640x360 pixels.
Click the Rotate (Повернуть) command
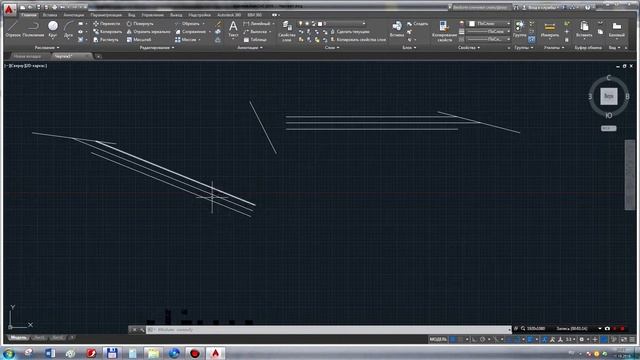pyautogui.click(x=140, y=24)
